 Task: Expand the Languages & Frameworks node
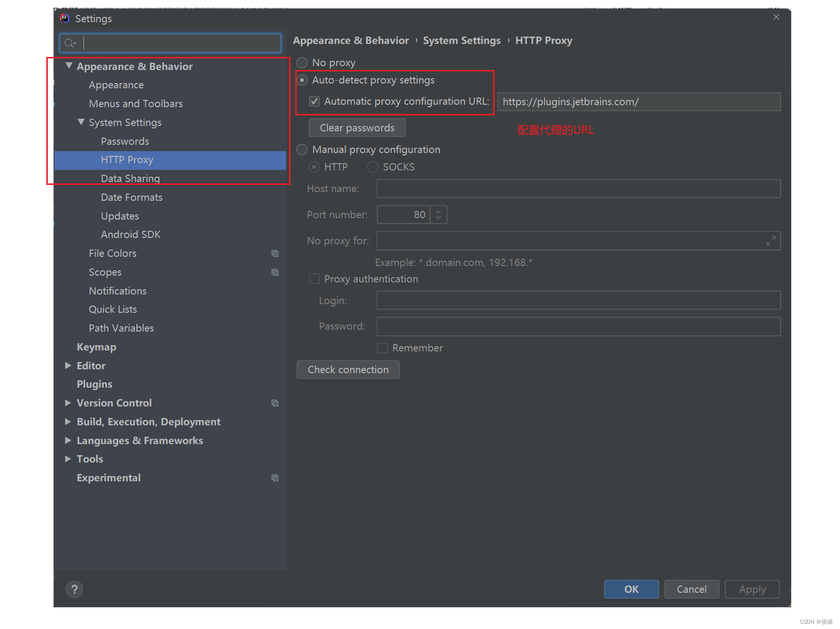68,441
